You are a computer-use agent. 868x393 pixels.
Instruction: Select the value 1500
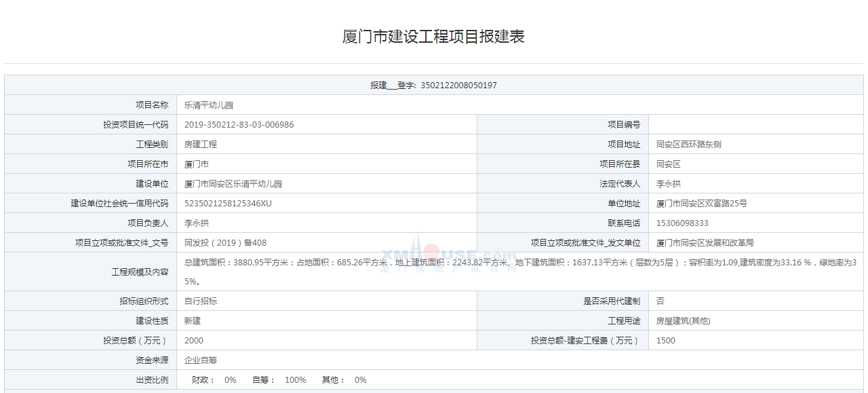coord(666,341)
